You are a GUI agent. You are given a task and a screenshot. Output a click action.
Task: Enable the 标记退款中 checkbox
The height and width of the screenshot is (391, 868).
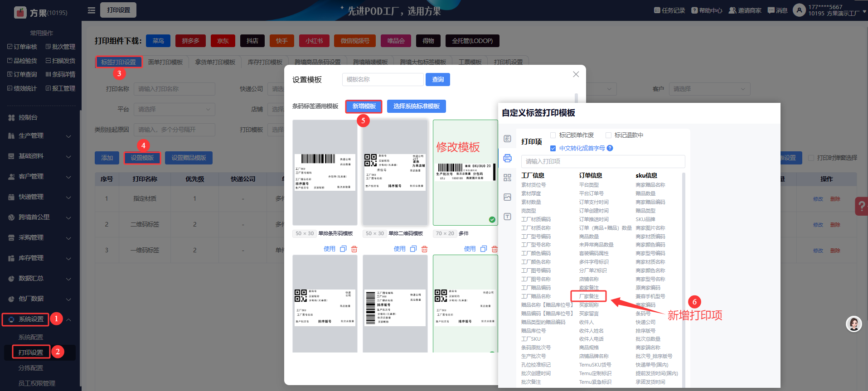tap(608, 135)
